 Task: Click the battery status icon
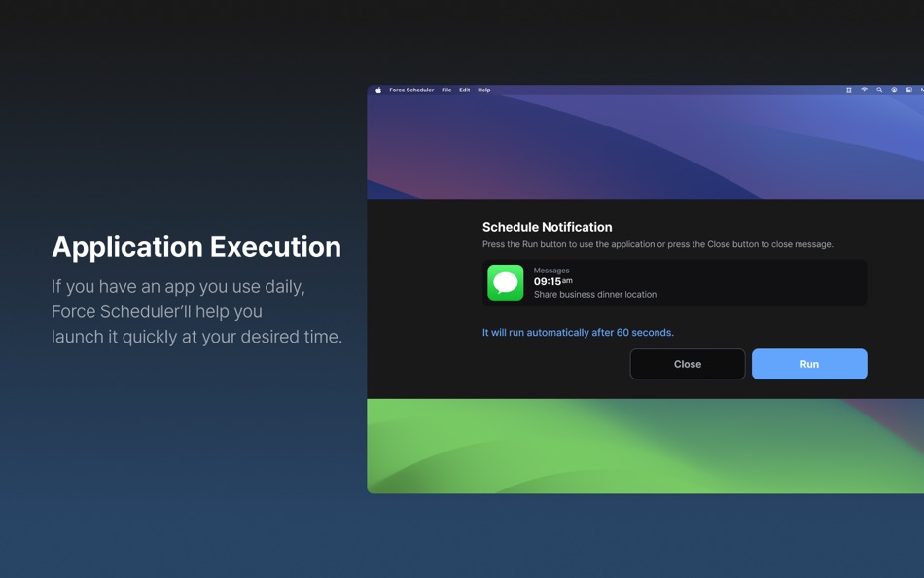pos(909,90)
